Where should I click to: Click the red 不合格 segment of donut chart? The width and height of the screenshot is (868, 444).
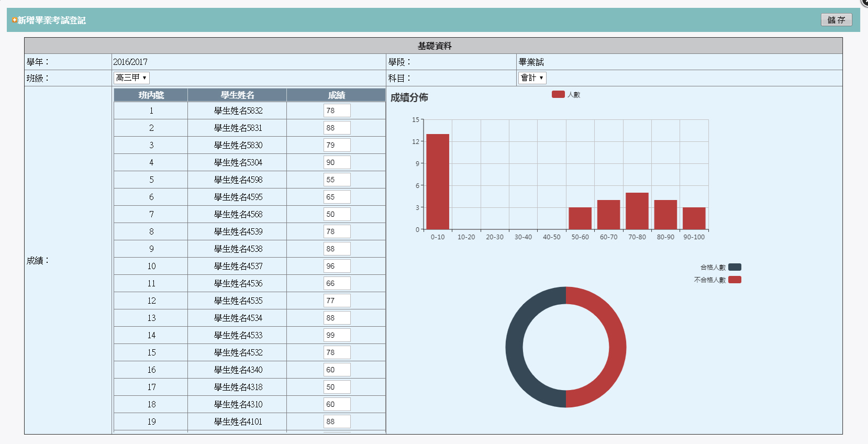click(x=618, y=347)
